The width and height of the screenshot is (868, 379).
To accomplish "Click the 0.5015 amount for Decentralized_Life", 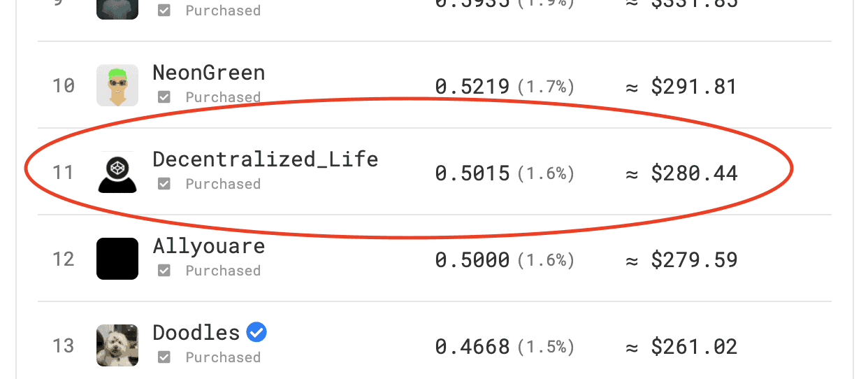I will click(x=472, y=173).
